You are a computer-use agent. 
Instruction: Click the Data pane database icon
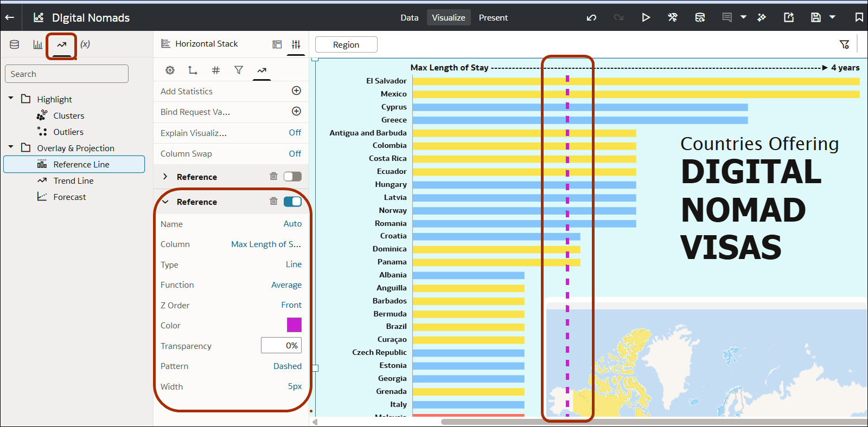15,44
